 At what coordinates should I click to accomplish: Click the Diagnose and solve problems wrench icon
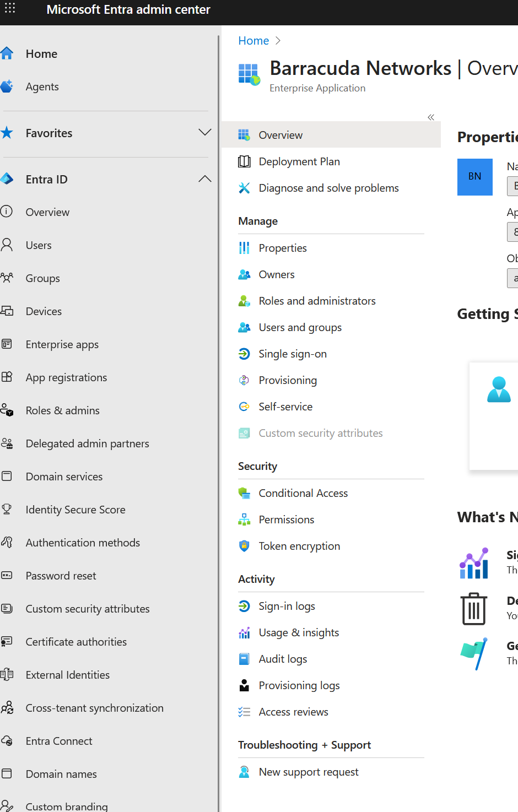coord(244,188)
